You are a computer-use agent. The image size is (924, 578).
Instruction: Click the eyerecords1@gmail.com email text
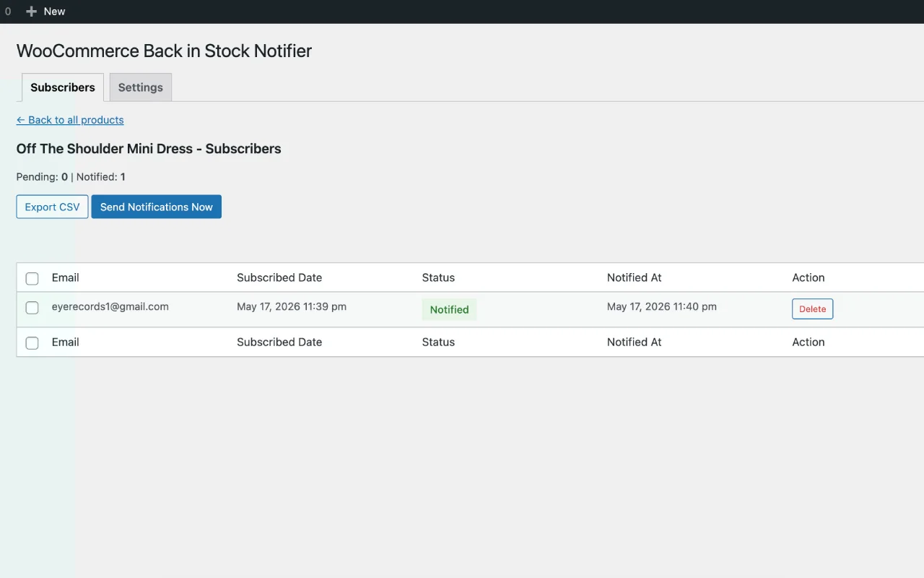110,306
